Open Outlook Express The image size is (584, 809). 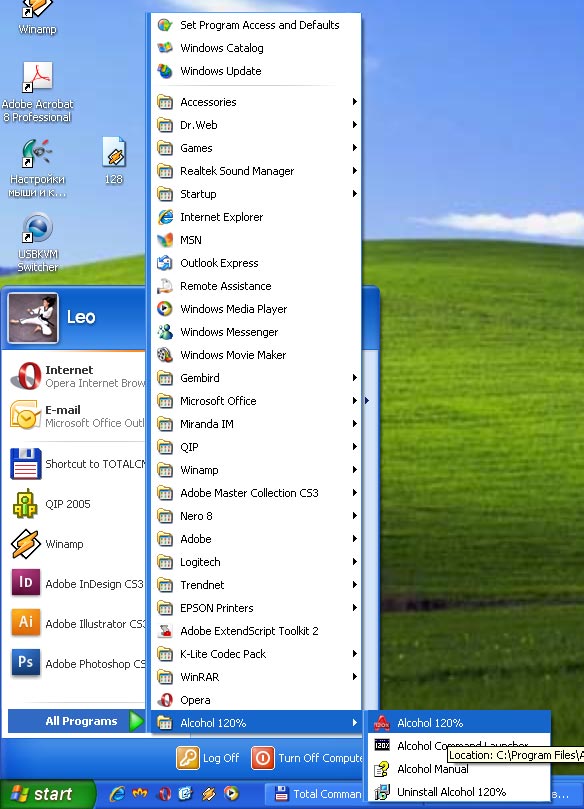(256, 263)
